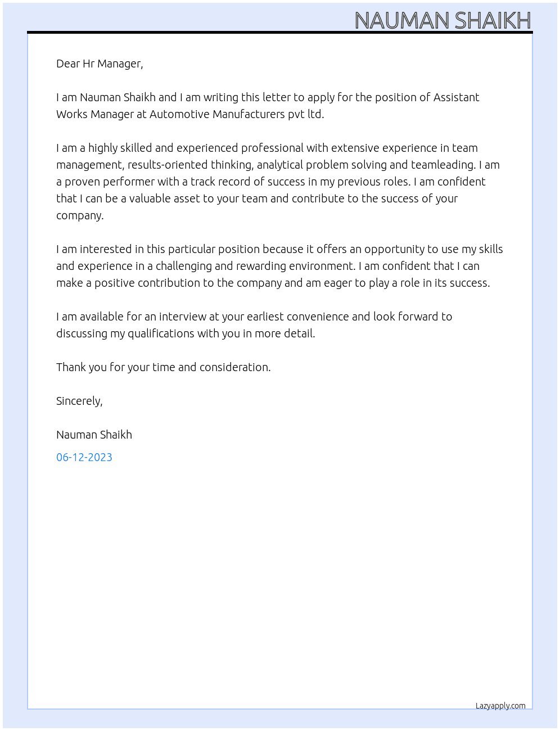Viewport: 560px width, 731px height.
Task: Click the greeting Dear Hr Manager
Action: (100, 64)
